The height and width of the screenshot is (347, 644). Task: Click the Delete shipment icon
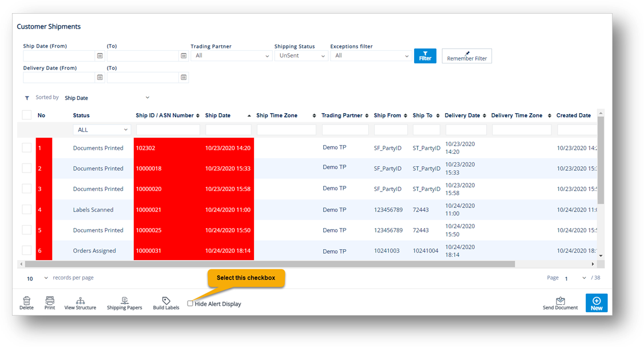point(26,302)
